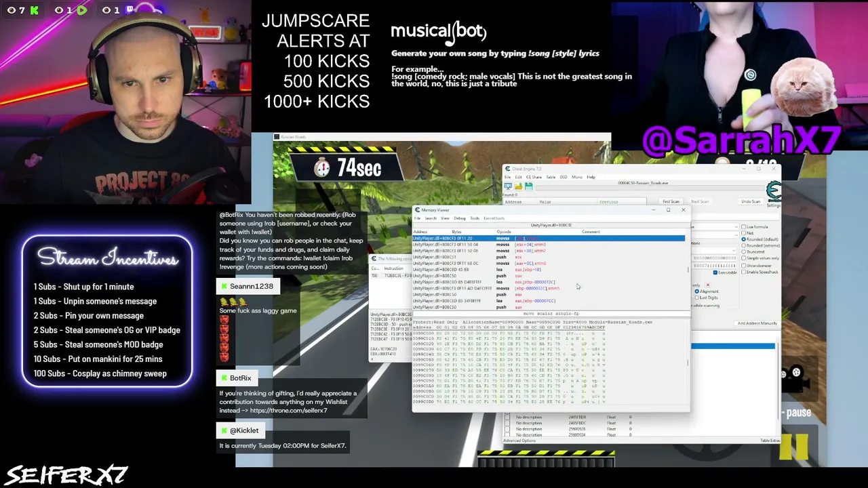
Task: Open Cheat Engine Settings via the logo
Action: 773,192
